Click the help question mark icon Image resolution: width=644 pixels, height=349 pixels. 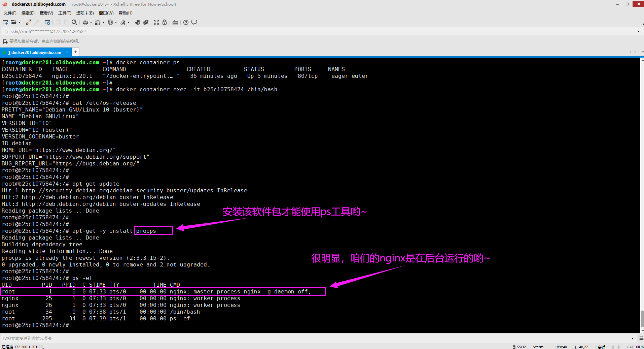(186, 22)
